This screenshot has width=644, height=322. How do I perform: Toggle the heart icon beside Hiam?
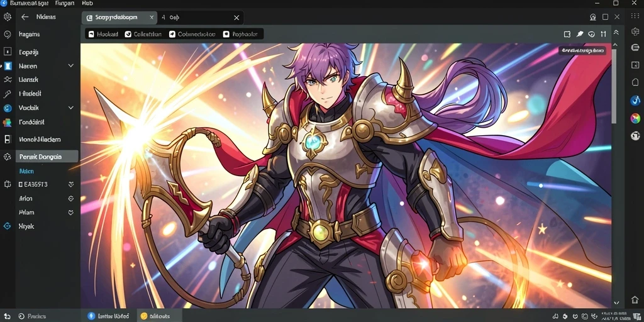point(70,213)
